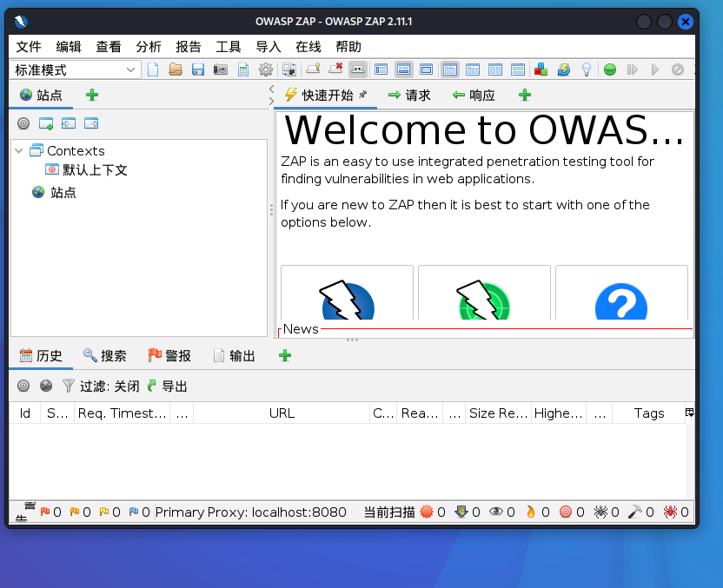Select the two-tab layout icon beside the highlighted one
Viewport: 723px width, 588px height.
point(473,69)
